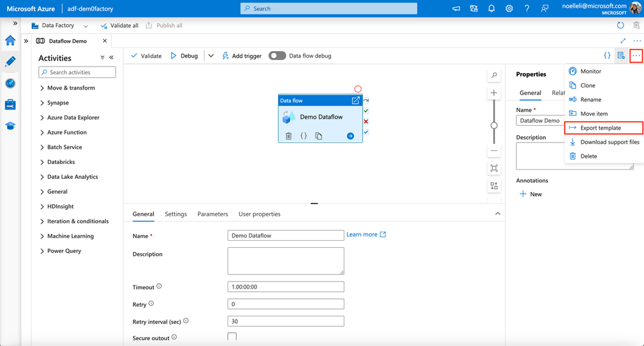Viewport: 644px width, 346px height.
Task: Open the User properties tab
Action: [260, 214]
